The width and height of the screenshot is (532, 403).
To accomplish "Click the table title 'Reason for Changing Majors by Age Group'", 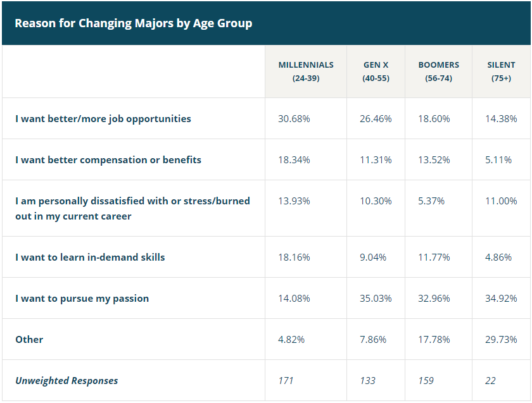I will tap(133, 23).
